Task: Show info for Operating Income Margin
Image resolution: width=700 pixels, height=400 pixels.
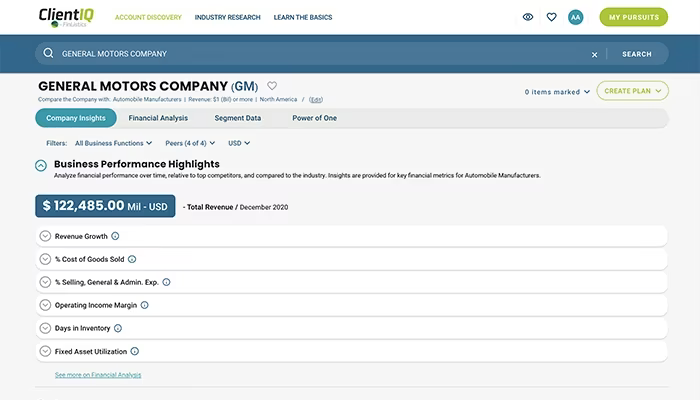Action: 144,305
